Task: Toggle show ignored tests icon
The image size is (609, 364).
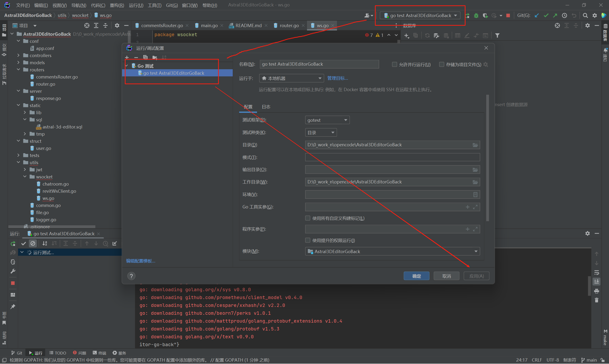Action: coord(33,244)
